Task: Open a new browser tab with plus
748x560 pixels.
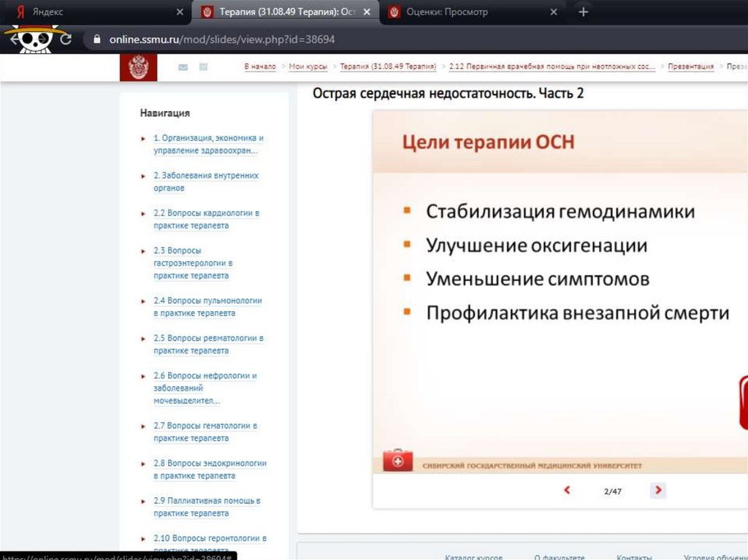Action: point(583,12)
